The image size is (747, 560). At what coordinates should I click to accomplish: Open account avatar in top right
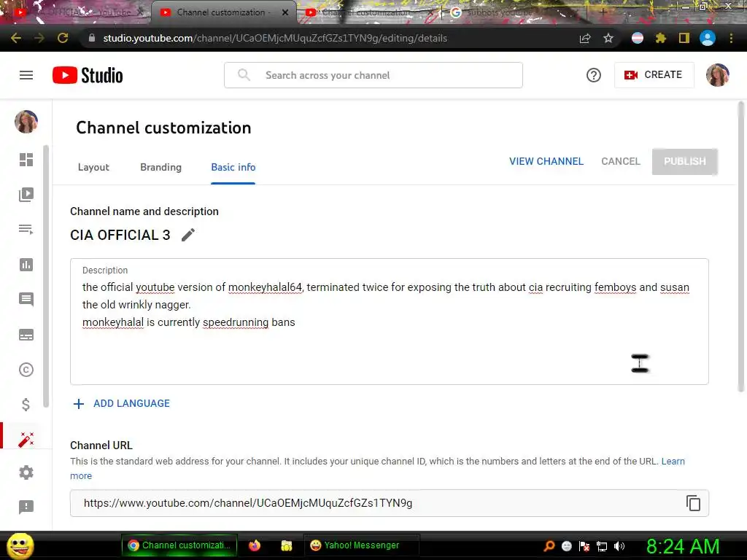[718, 75]
